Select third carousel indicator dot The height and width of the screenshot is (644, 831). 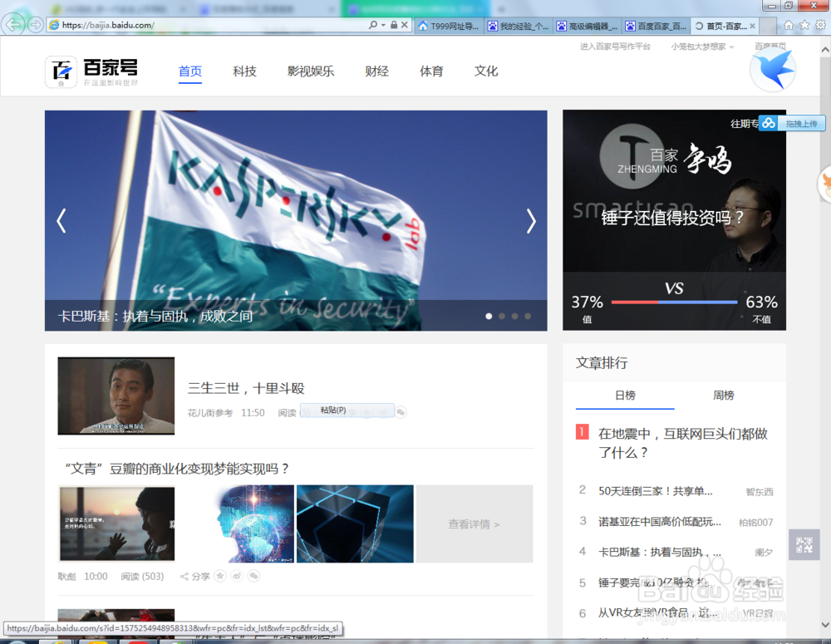[x=514, y=317]
